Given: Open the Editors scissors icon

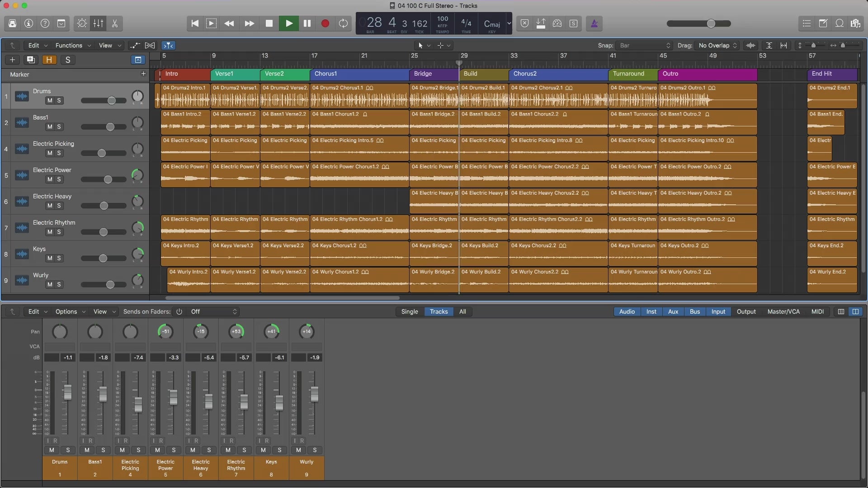Looking at the screenshot, I should [x=114, y=23].
